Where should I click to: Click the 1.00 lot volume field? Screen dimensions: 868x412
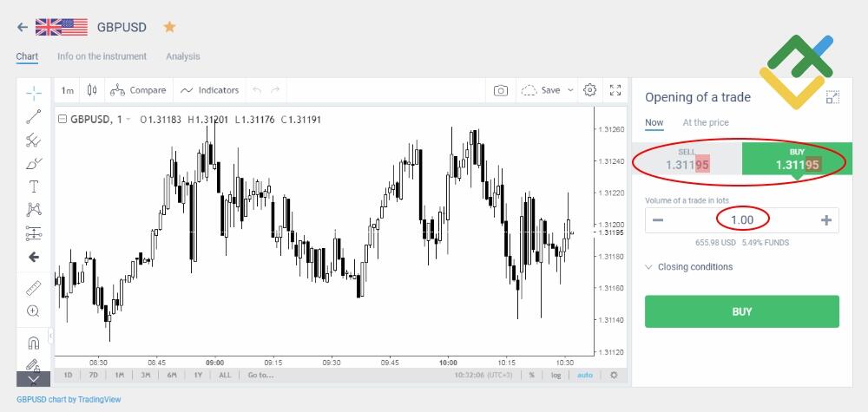[742, 220]
